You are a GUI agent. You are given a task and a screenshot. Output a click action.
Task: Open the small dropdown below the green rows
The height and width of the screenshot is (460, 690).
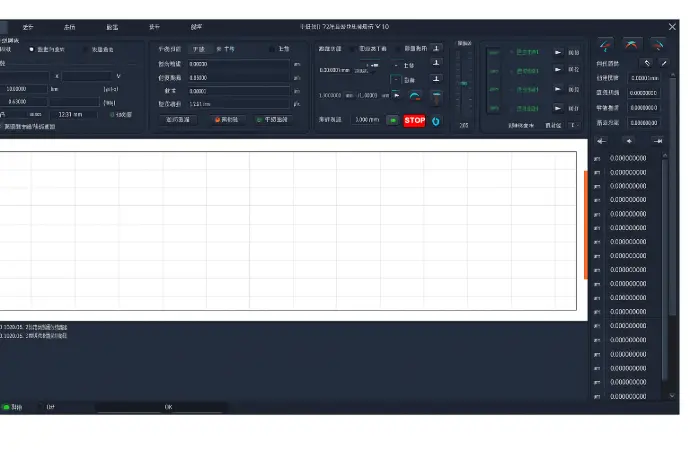(574, 125)
